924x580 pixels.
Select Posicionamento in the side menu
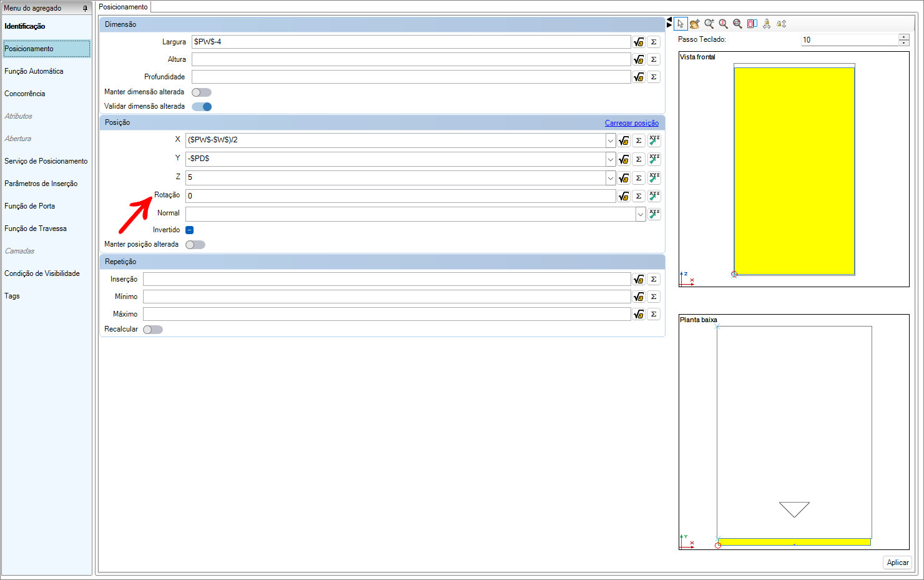[x=47, y=49]
